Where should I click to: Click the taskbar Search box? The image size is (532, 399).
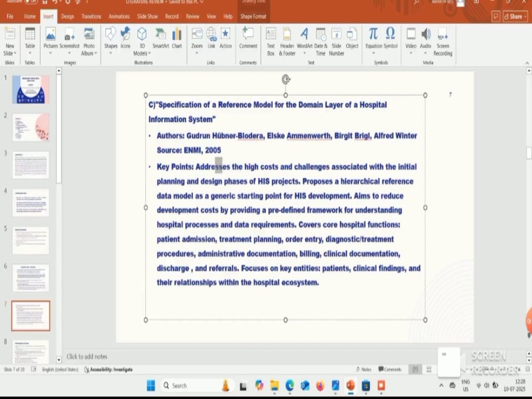[x=197, y=385]
